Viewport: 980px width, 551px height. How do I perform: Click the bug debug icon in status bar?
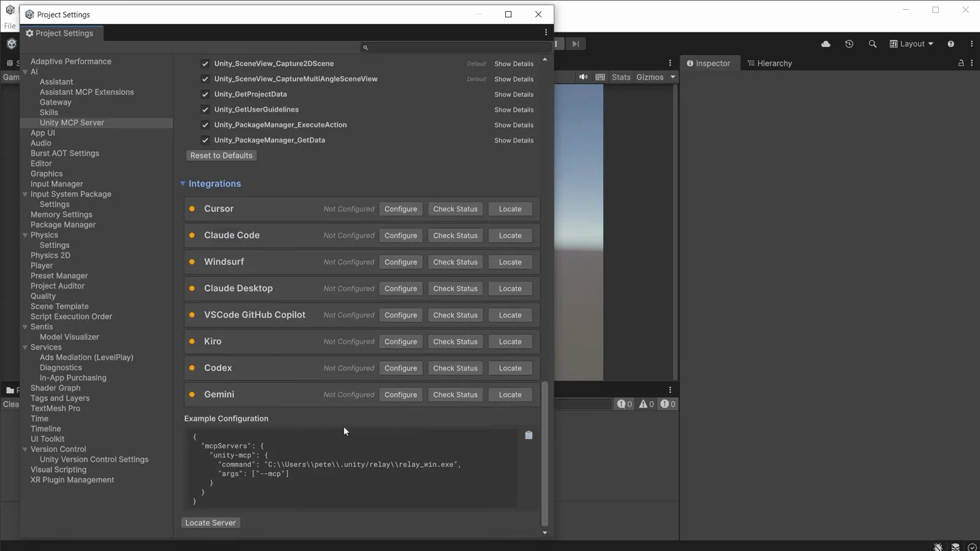click(938, 547)
